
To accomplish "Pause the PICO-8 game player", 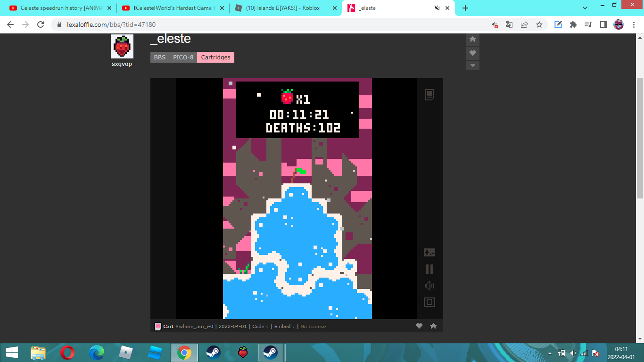I will coord(429,269).
